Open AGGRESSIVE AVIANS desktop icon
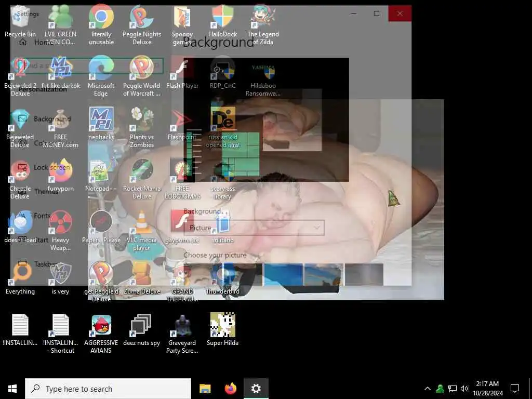Image resolution: width=532 pixels, height=399 pixels. (101, 334)
